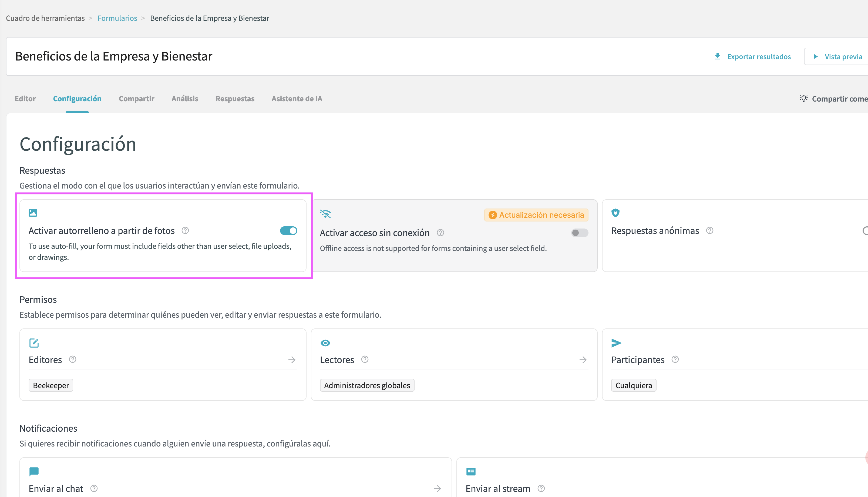The image size is (868, 497).
Task: Open help tooltip next to Editores
Action: (73, 360)
